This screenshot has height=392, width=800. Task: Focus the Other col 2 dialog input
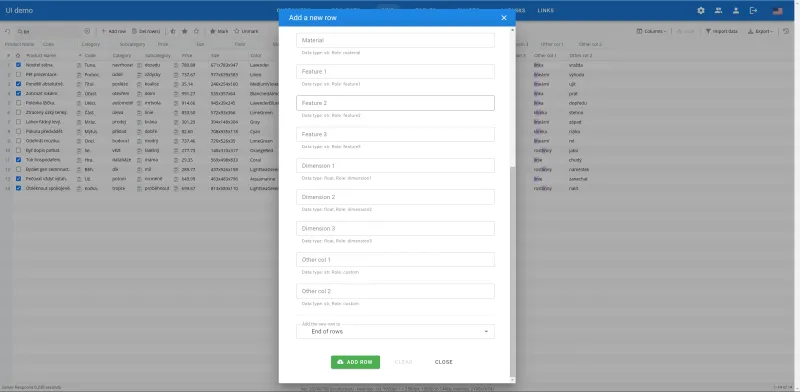pyautogui.click(x=395, y=291)
